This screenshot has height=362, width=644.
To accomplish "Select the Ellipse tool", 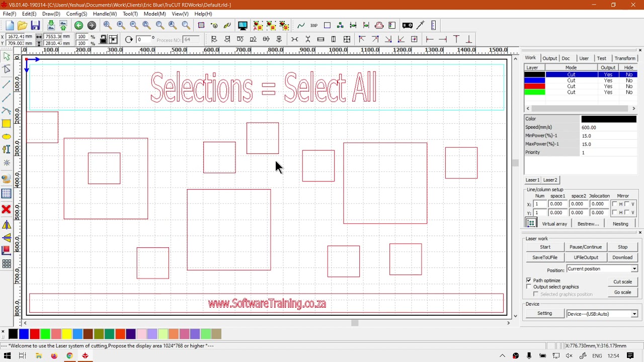I will point(7,137).
